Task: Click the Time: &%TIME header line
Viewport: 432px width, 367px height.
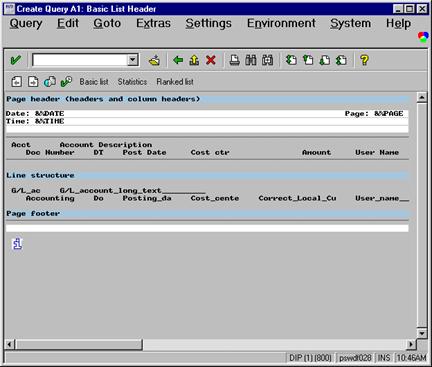Action: tap(207, 121)
